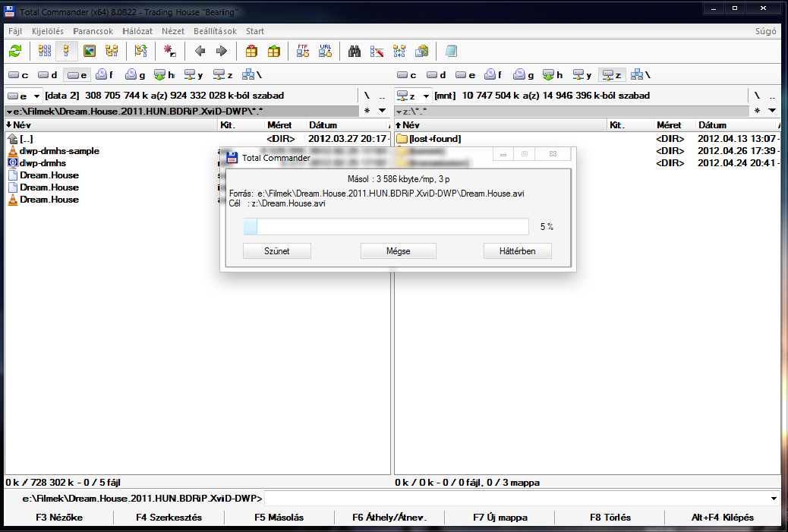788x532 pixels.
Task: Click into the command line input field
Action: pyautogui.click(x=516, y=499)
